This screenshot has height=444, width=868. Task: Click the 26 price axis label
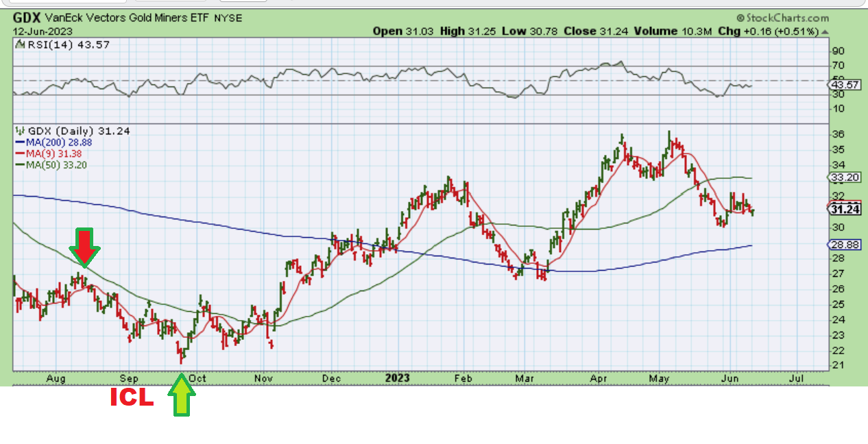click(837, 288)
